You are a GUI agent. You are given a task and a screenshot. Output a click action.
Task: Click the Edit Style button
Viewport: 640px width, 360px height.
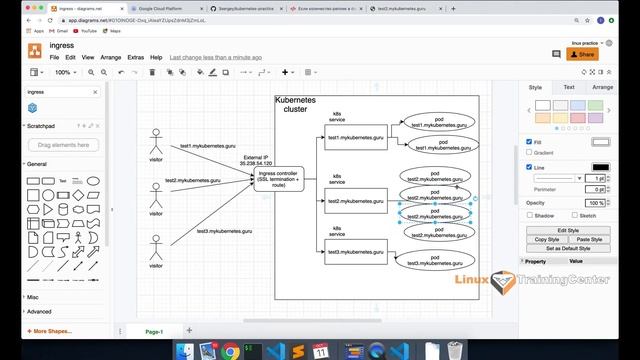coord(568,230)
